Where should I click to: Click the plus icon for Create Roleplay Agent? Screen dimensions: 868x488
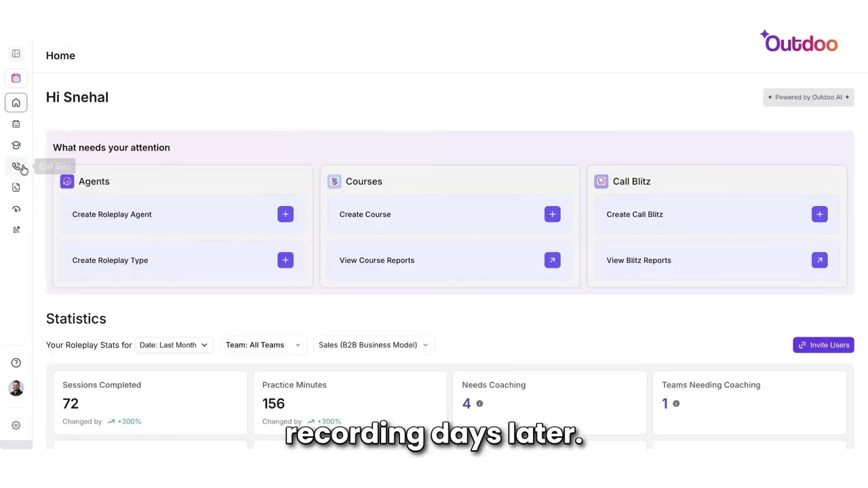(285, 214)
